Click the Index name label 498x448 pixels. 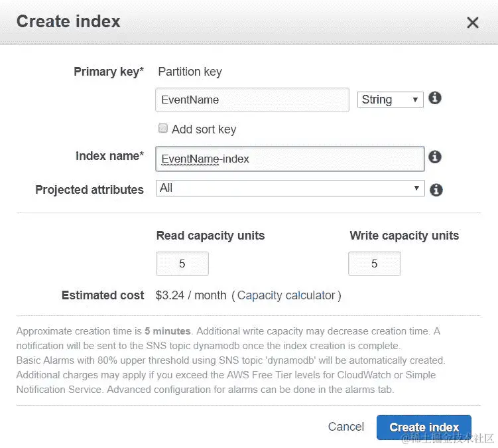click(x=109, y=156)
